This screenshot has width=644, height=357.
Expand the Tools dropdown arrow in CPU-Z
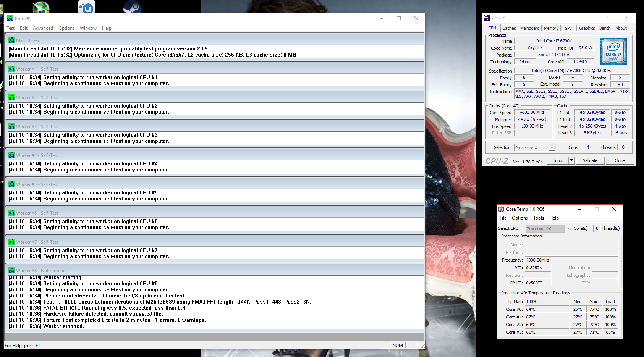click(x=572, y=160)
